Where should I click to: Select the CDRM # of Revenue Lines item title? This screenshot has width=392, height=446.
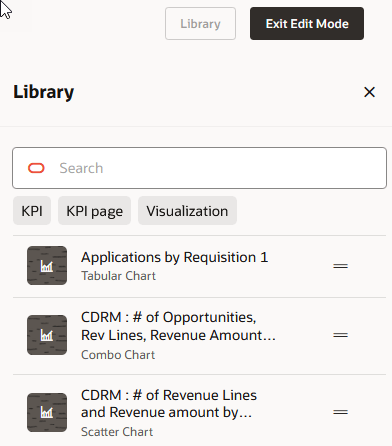169,404
